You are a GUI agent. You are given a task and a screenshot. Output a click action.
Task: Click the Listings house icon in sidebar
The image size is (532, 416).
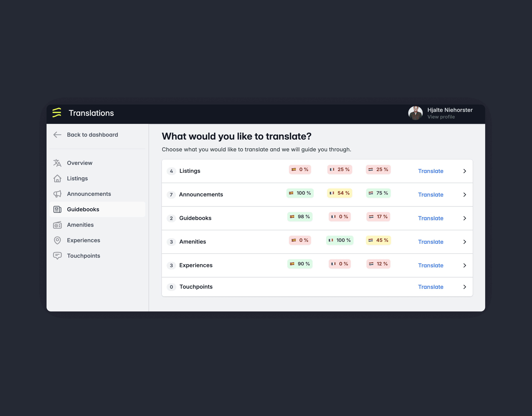(x=57, y=178)
